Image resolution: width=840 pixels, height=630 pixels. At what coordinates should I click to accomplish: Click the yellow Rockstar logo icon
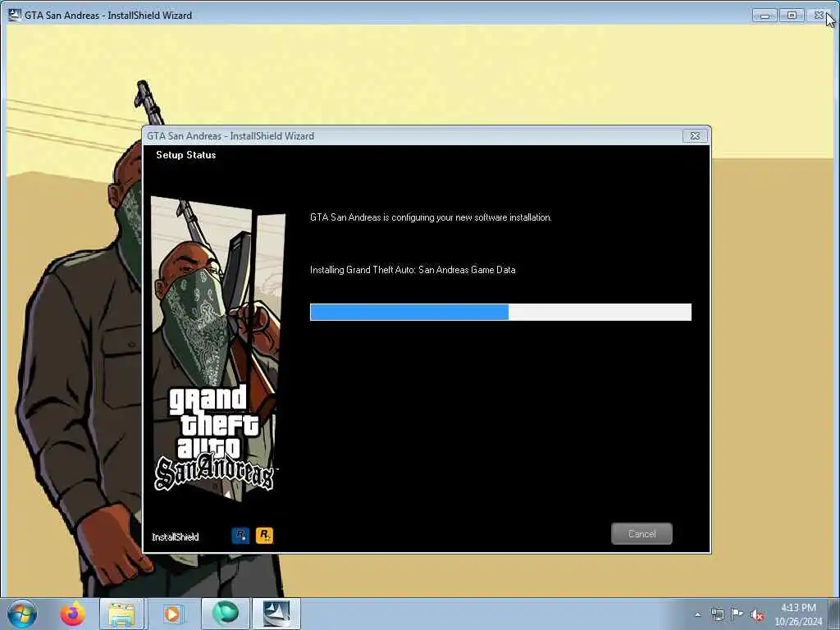point(264,535)
